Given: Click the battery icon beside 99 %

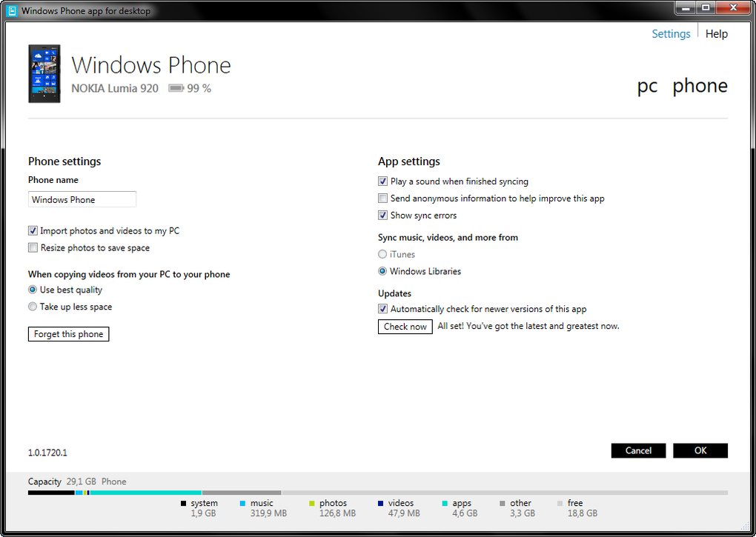Looking at the screenshot, I should (176, 88).
